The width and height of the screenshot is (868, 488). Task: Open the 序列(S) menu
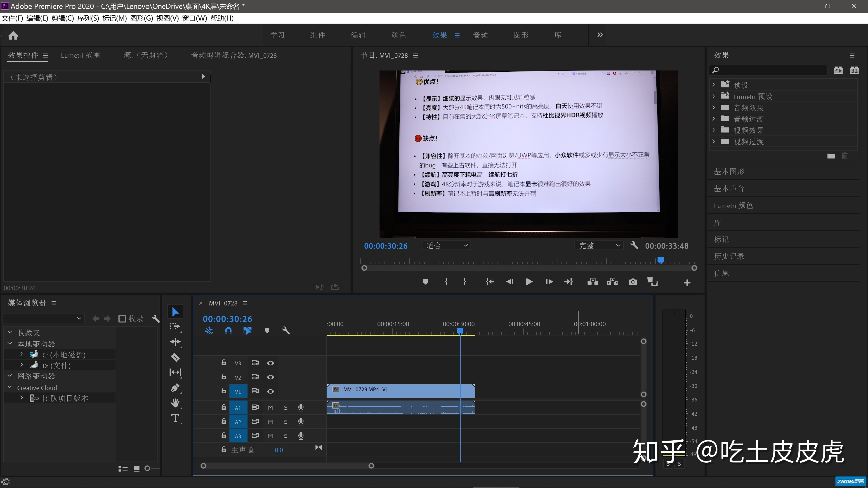(88, 18)
